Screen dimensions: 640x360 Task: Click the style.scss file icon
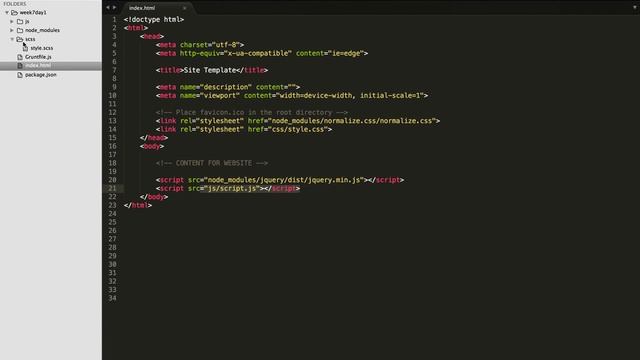25,48
